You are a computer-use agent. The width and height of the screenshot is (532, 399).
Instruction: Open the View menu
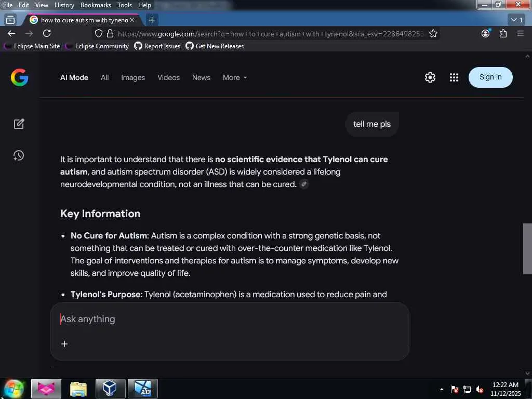pos(42,5)
